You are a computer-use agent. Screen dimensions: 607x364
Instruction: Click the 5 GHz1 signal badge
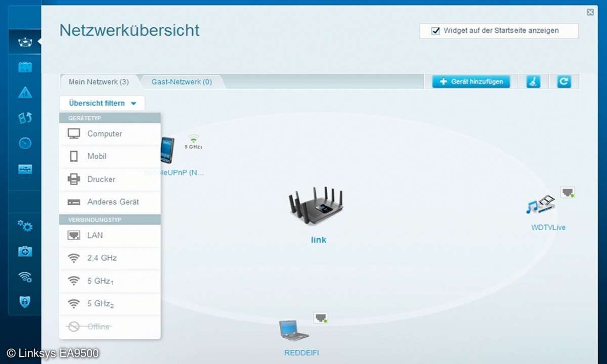(193, 142)
